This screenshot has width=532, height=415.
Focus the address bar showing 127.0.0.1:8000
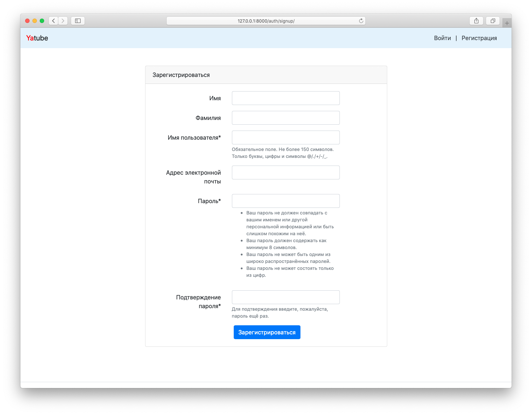266,21
